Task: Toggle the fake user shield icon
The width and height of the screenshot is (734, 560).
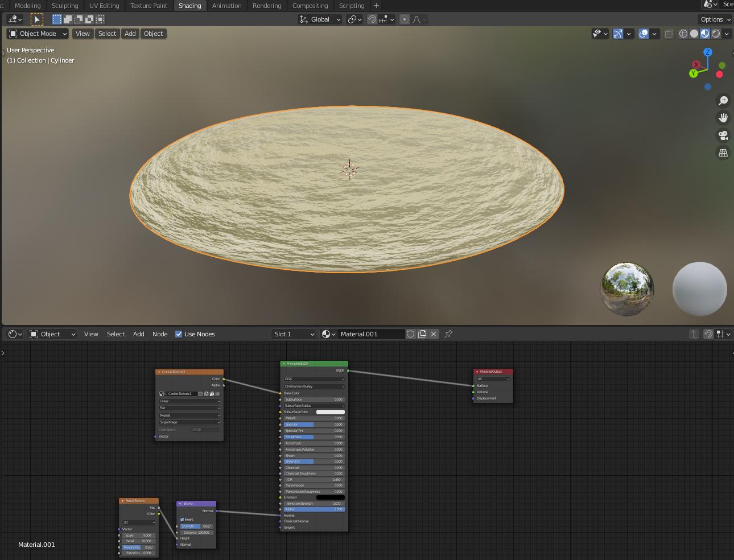Action: coord(411,334)
